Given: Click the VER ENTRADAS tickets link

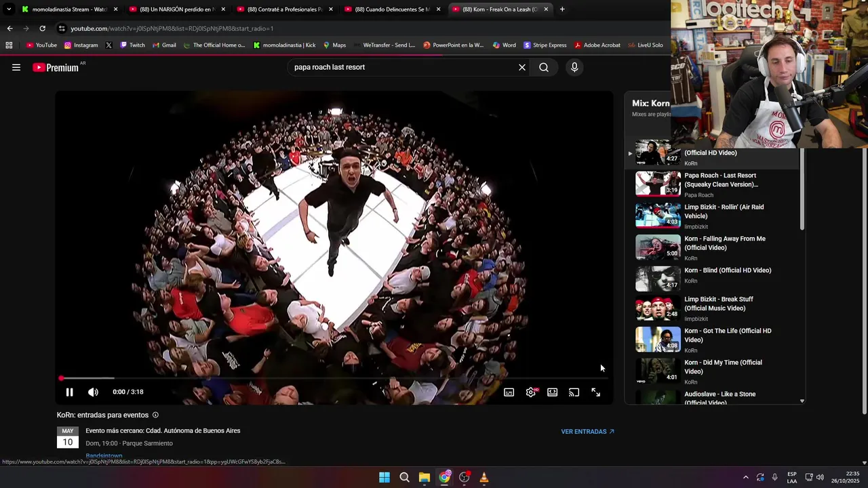Looking at the screenshot, I should pos(587,431).
